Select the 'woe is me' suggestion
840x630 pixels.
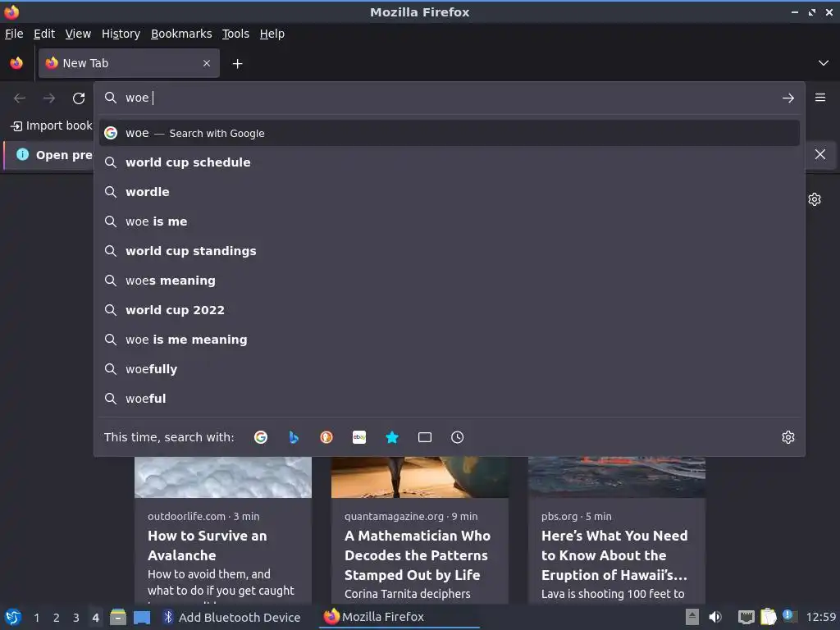point(449,221)
